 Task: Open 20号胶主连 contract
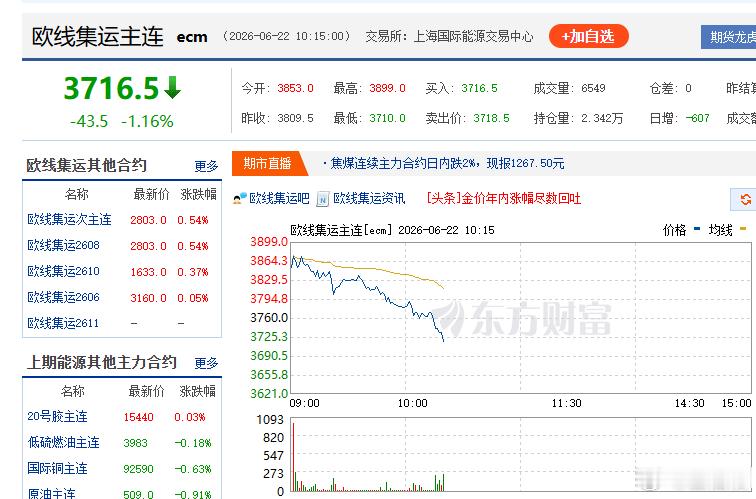[x=57, y=417]
